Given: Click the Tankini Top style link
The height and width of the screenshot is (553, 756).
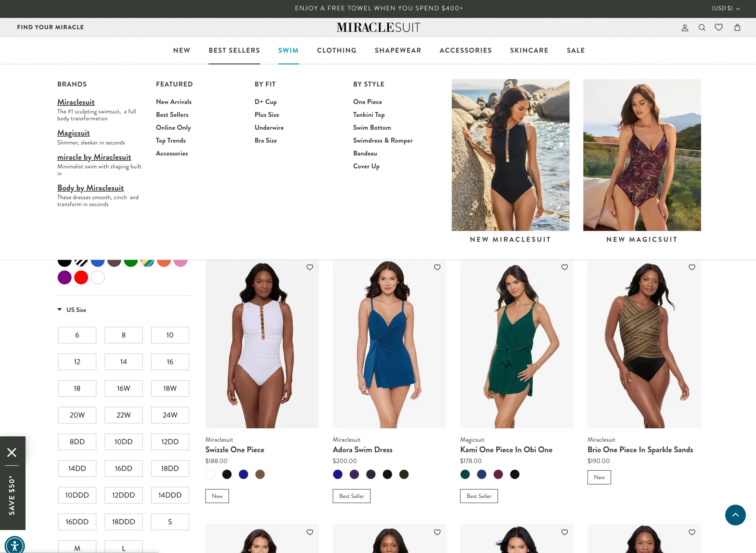Looking at the screenshot, I should click(x=369, y=115).
